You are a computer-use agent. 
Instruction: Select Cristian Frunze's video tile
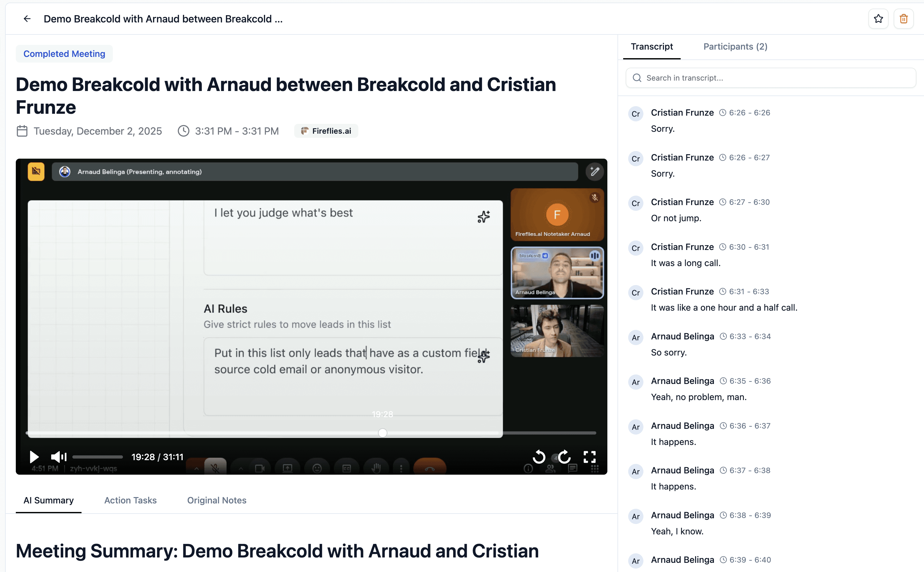click(557, 331)
